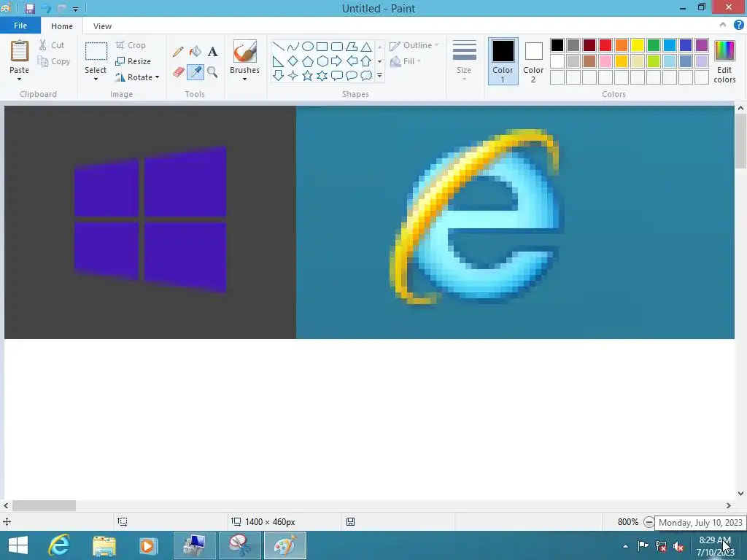The image size is (747, 560).
Task: Collapse the ribbon with the chevron
Action: coord(723,26)
